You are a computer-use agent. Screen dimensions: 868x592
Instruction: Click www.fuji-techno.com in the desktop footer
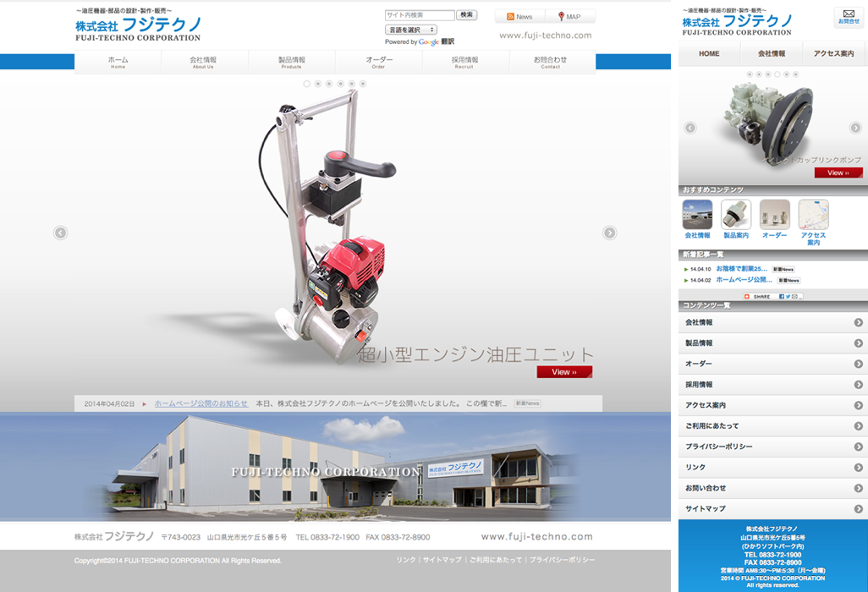click(x=536, y=537)
